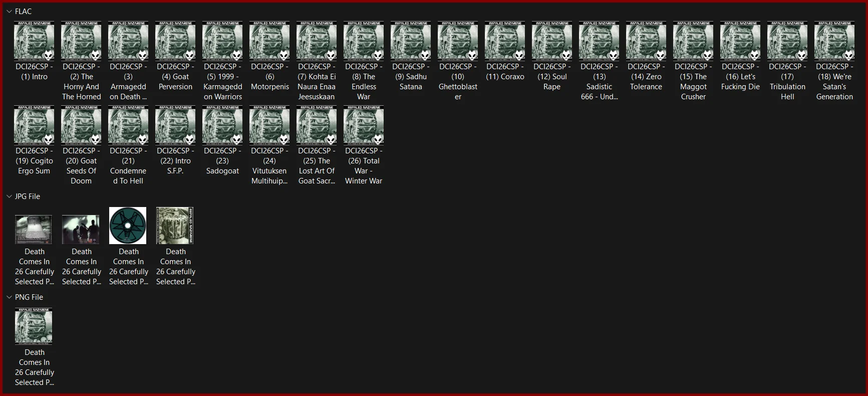Select the (12) Soul Rape file icon
Image resolution: width=868 pixels, height=396 pixels.
coord(552,41)
